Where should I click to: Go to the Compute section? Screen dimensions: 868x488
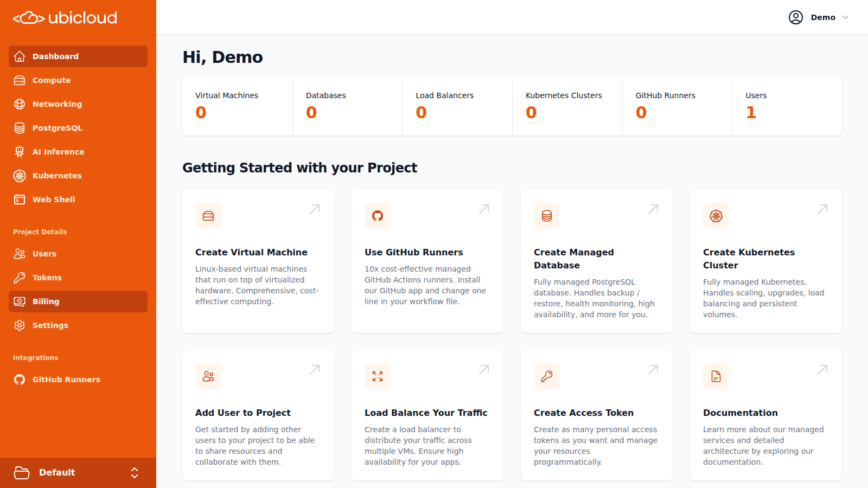(x=78, y=80)
